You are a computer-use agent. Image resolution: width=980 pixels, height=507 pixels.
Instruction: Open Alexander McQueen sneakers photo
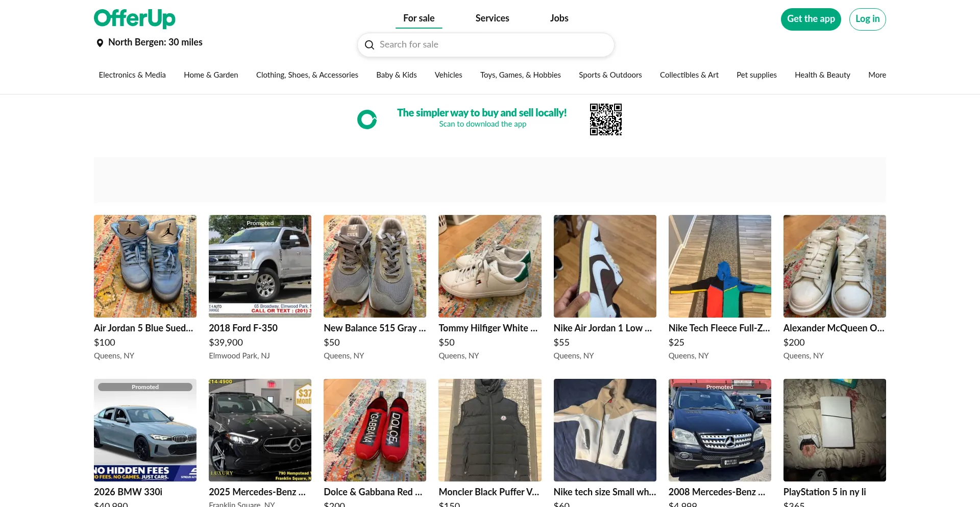pyautogui.click(x=835, y=266)
